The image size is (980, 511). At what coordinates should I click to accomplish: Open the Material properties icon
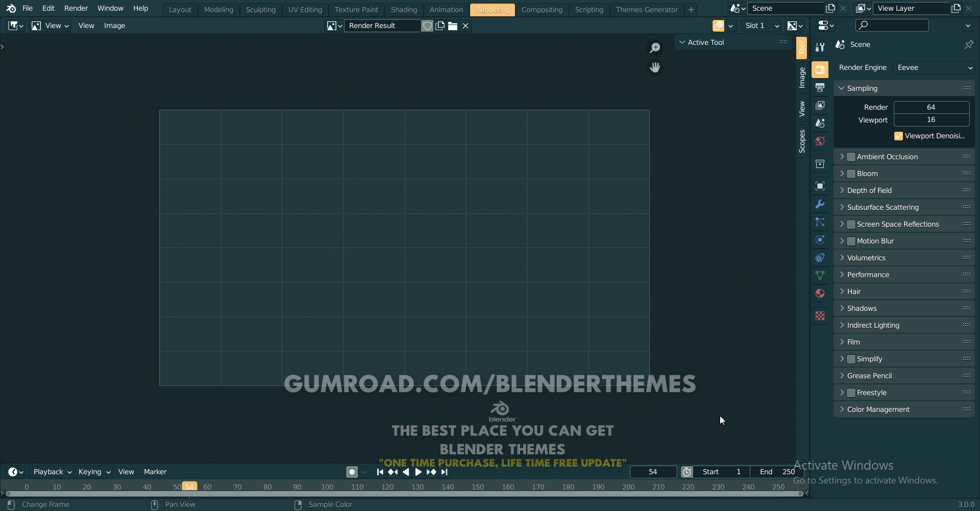(x=820, y=293)
